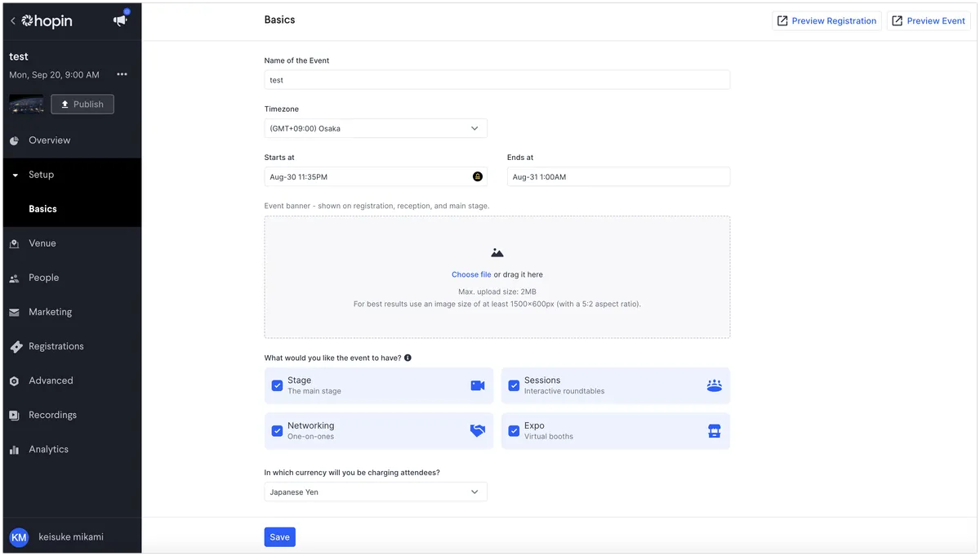Click the Choose file link

click(x=471, y=274)
